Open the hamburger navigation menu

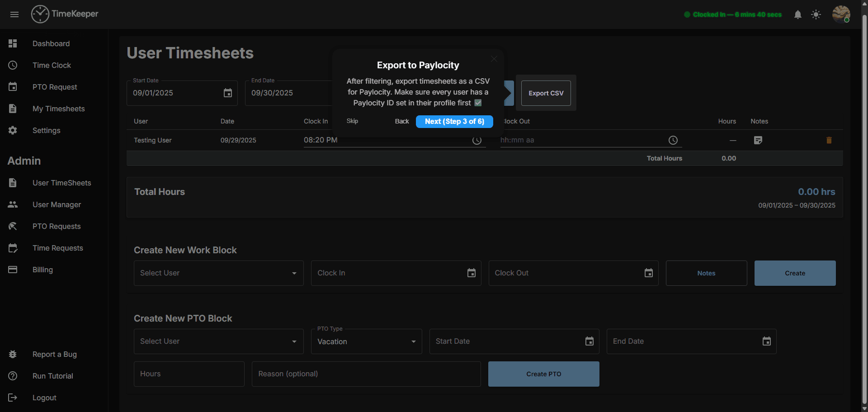tap(14, 14)
